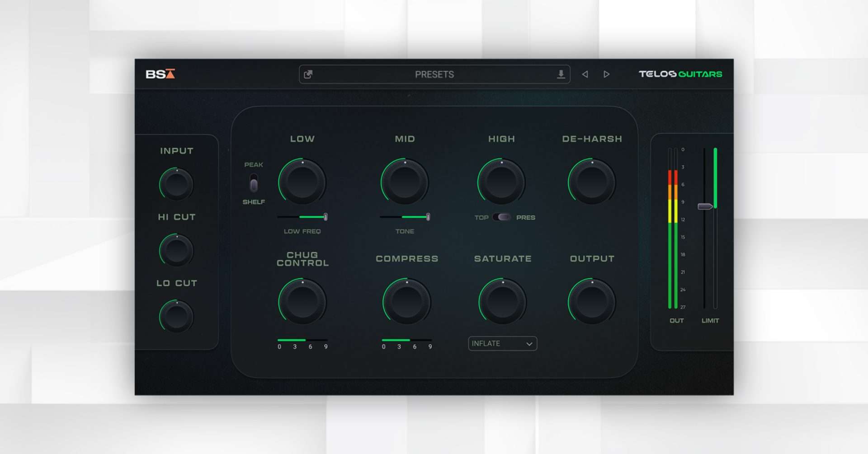Viewport: 868px width, 454px height.
Task: Click the HIGH knob
Action: point(501,182)
